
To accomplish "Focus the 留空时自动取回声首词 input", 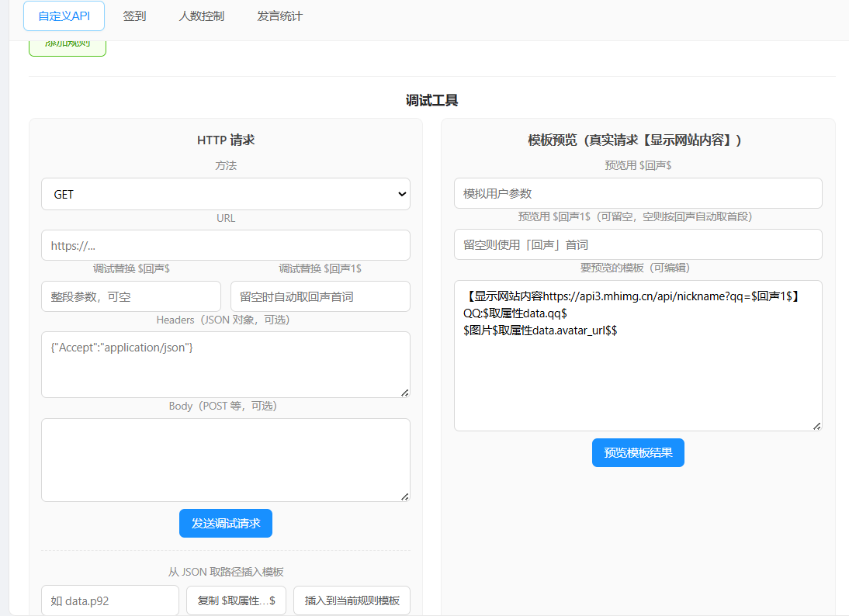I will point(320,296).
